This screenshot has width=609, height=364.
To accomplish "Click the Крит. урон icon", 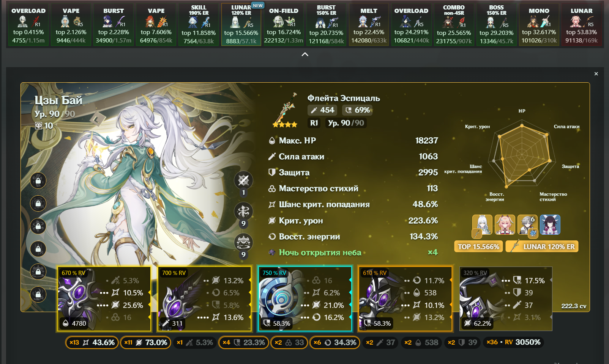I will pyautogui.click(x=272, y=221).
